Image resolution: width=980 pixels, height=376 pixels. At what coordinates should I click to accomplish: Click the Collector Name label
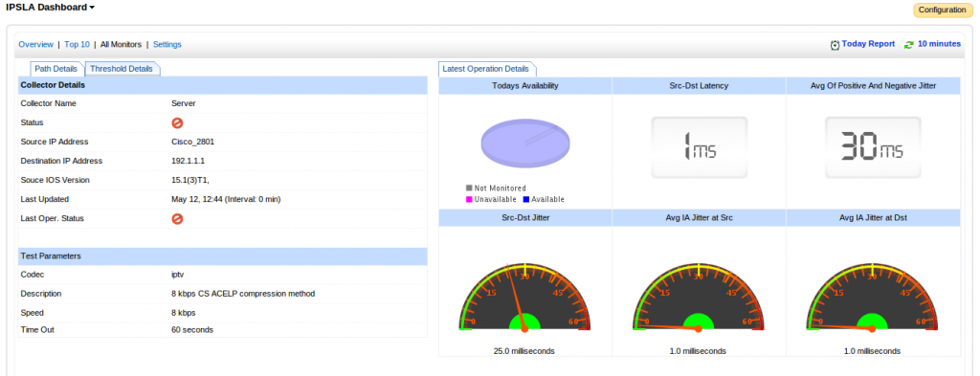tap(48, 103)
